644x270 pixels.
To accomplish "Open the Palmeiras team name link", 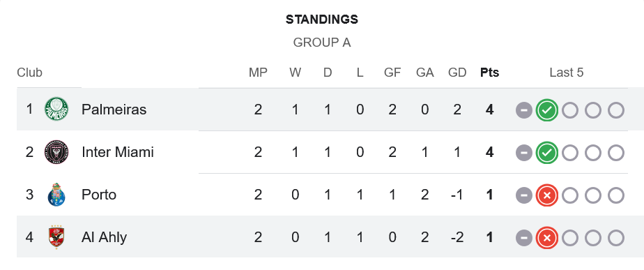I will click(x=114, y=110).
